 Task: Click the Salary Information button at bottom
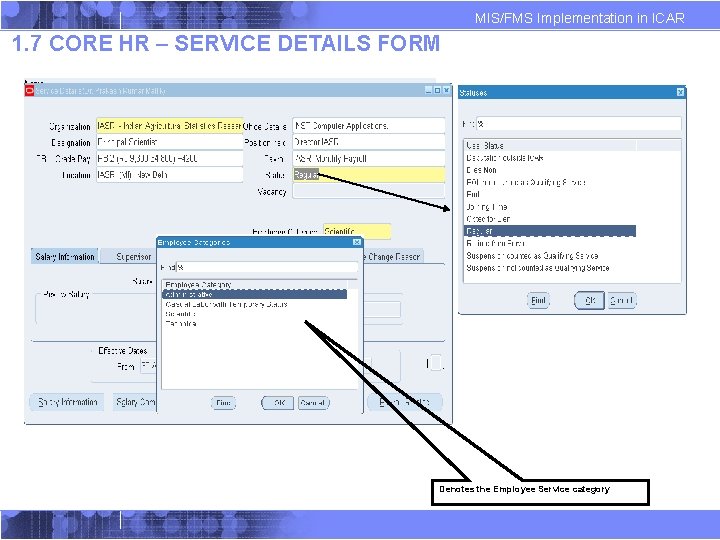(67, 402)
